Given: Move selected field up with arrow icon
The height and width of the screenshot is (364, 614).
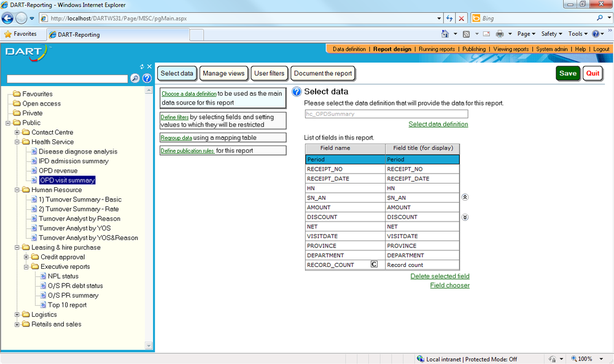Looking at the screenshot, I should [x=465, y=197].
